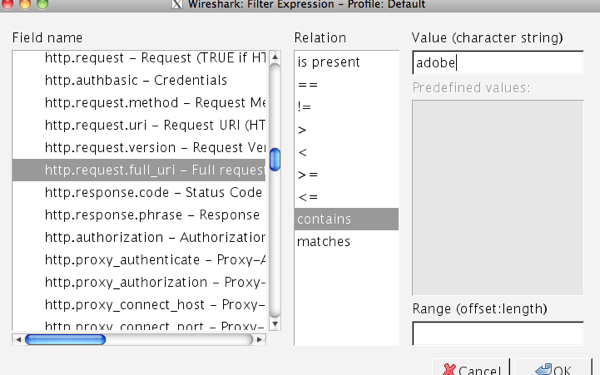Select http.proxy_connect_host field
600x375 pixels.
click(139, 304)
